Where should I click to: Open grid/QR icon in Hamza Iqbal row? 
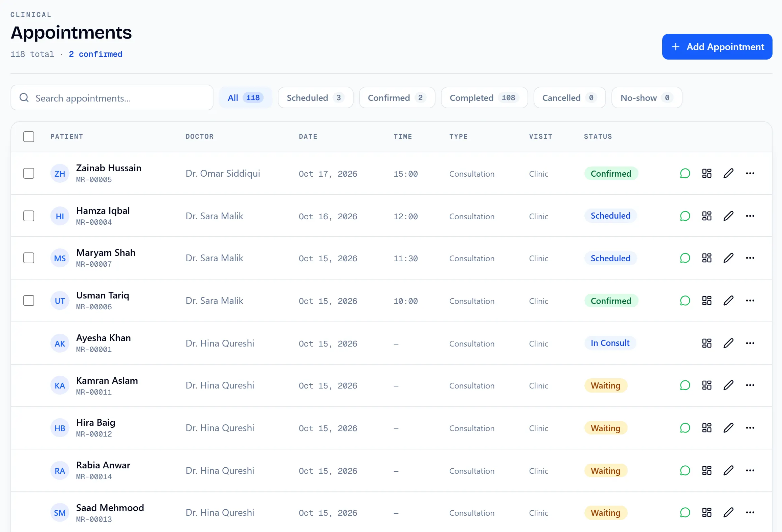pyautogui.click(x=707, y=216)
